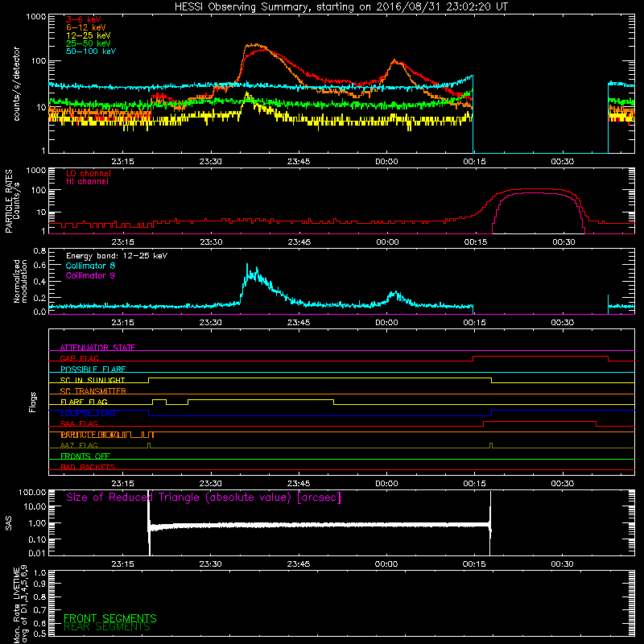644x644 pixels.
Task: Click the PARTICLE FLAG label
Action: pos(90,435)
